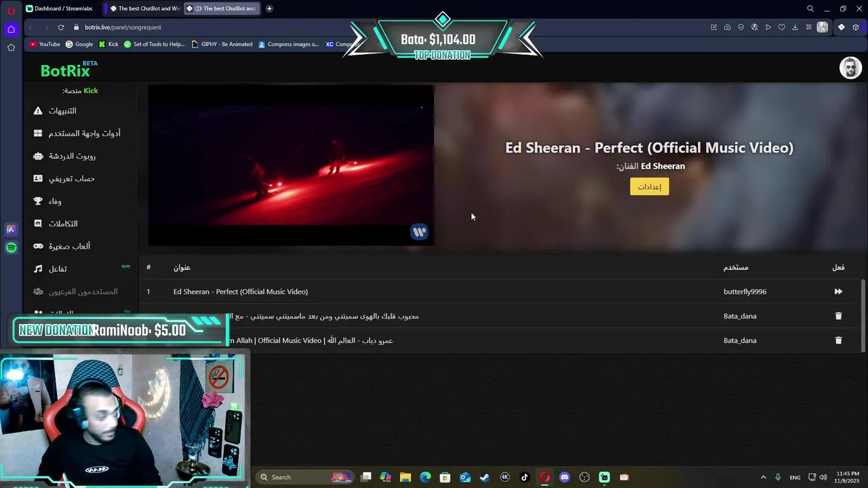The height and width of the screenshot is (488, 868).
Task: Reload the botrix.live page
Action: pos(61,27)
